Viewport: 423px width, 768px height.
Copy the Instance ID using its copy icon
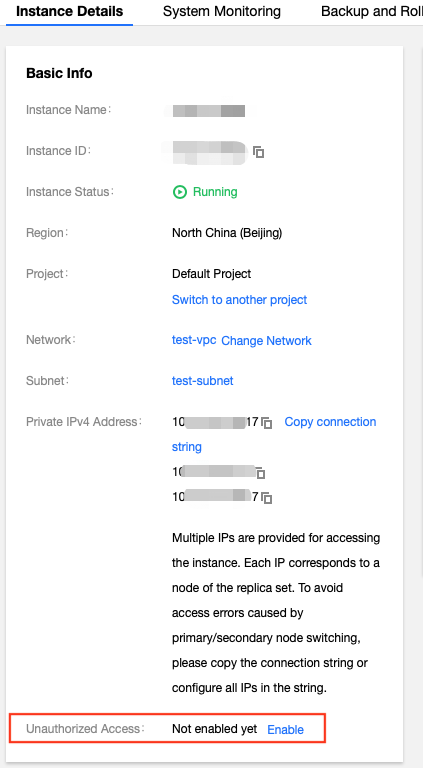coord(258,152)
